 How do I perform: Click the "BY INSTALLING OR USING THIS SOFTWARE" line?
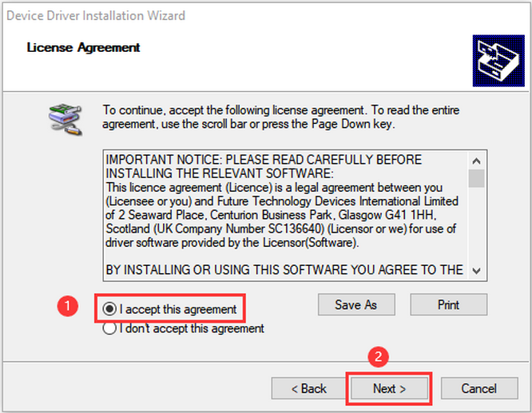284,270
